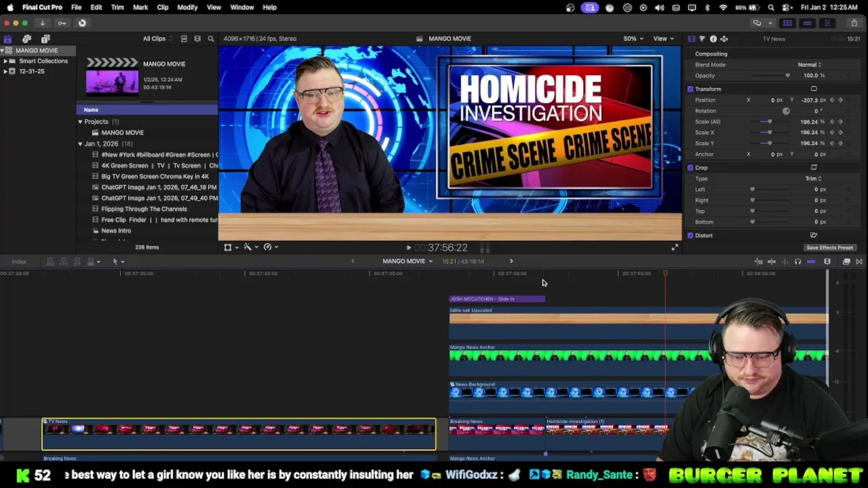Open the Titles and Generators sidebar

tap(45, 39)
